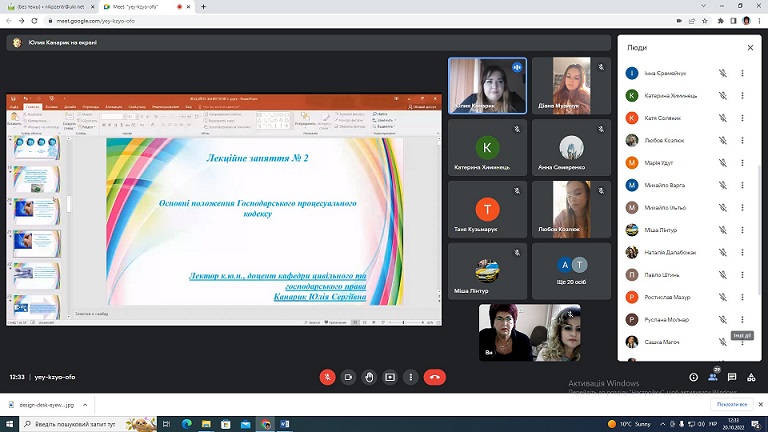Click the Анна Севиренко participant tile
The height and width of the screenshot is (432, 768).
tap(571, 147)
